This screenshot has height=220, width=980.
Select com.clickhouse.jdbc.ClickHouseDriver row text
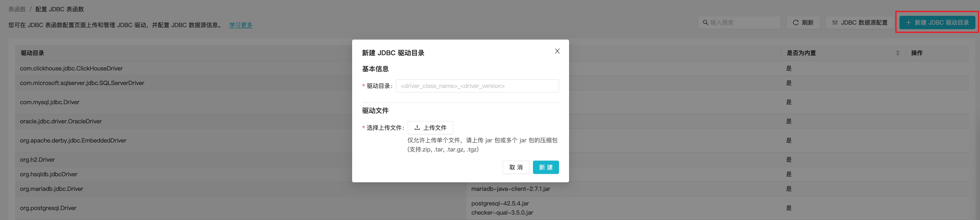coord(71,68)
